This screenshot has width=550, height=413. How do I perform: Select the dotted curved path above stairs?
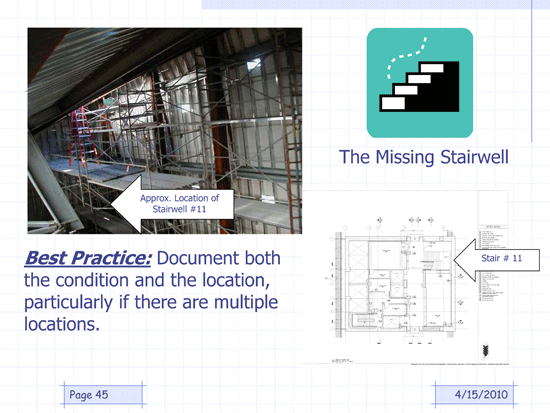coord(407,57)
